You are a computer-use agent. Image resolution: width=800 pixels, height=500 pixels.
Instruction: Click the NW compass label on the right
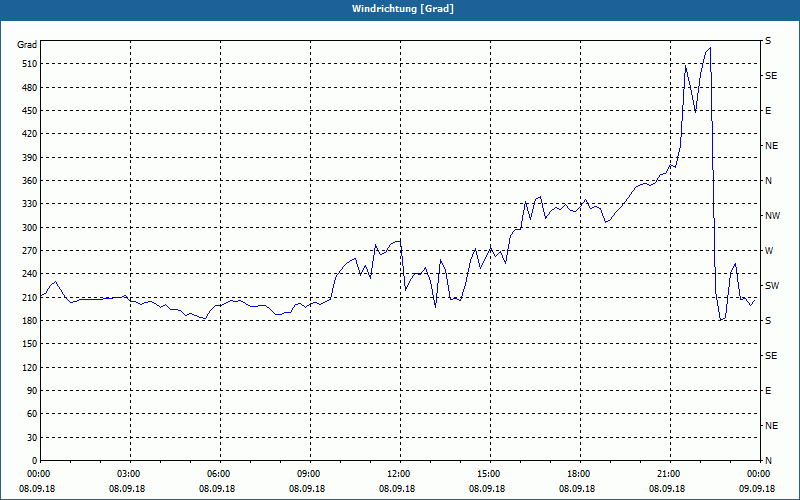[772, 216]
